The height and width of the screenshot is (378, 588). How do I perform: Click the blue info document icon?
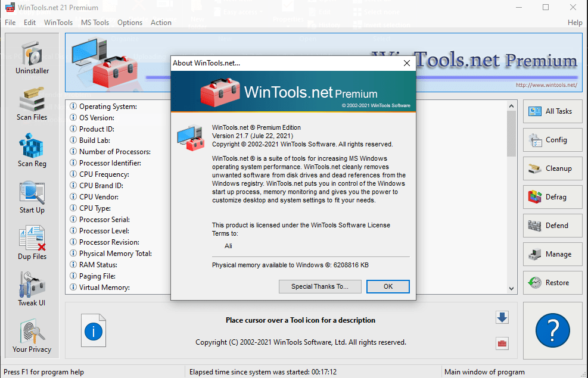click(x=94, y=330)
